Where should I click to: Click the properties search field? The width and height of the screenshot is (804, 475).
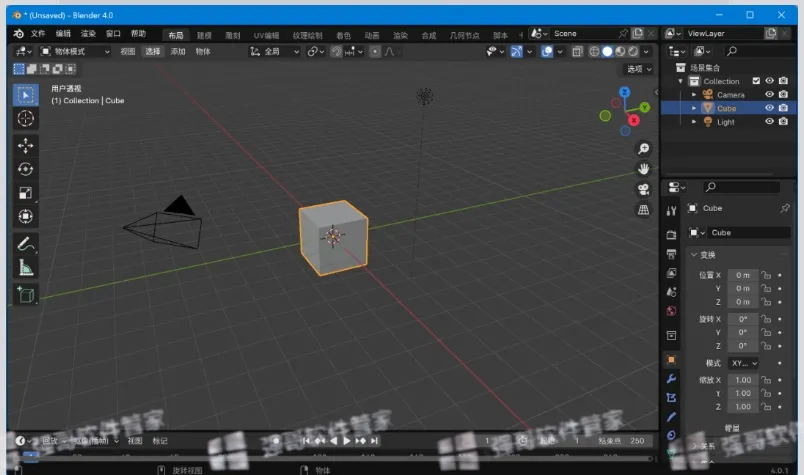pos(741,187)
